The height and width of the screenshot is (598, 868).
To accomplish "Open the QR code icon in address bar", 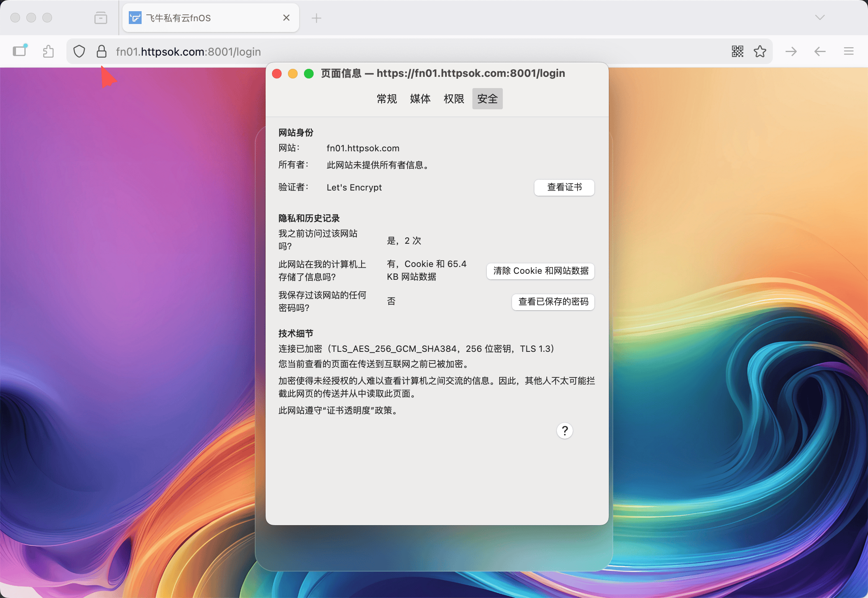I will point(737,52).
